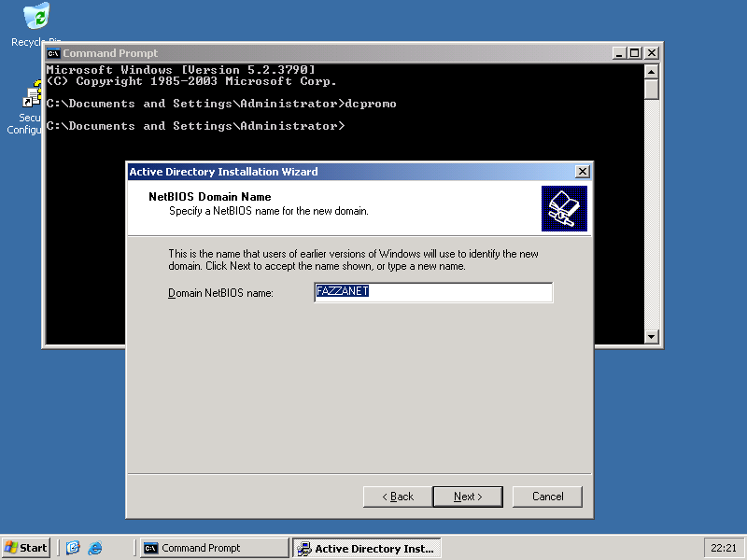This screenshot has height=560, width=747.
Task: Click the Show Desktop quick launch icon
Action: (73, 548)
